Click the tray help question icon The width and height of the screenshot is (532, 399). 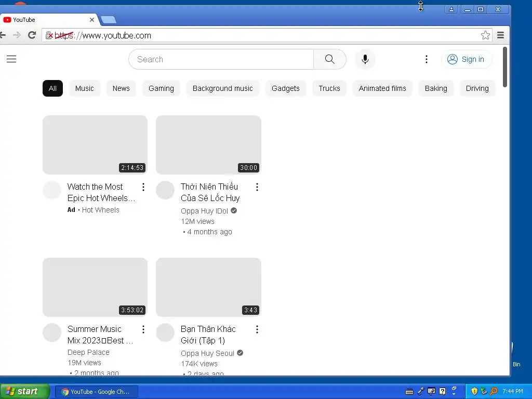click(443, 391)
